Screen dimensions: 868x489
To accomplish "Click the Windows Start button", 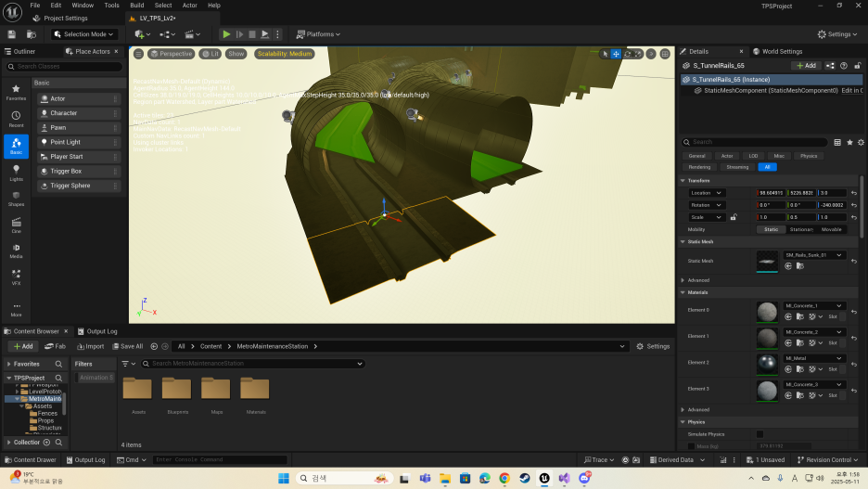I will click(x=284, y=478).
